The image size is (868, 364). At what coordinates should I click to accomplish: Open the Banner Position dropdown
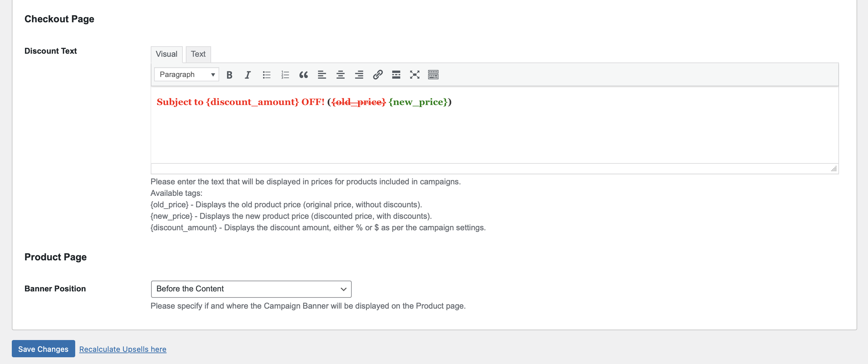pos(251,289)
